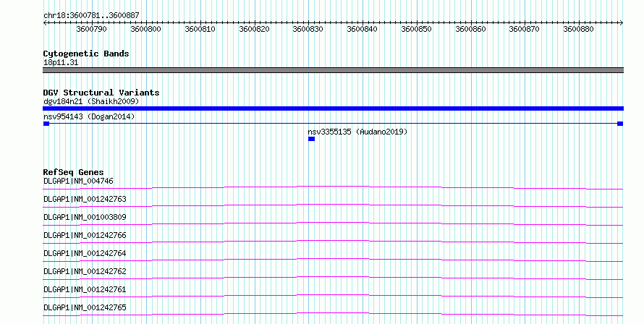
Task: Click the magenta intron line of NM_004746
Action: pos(333,187)
